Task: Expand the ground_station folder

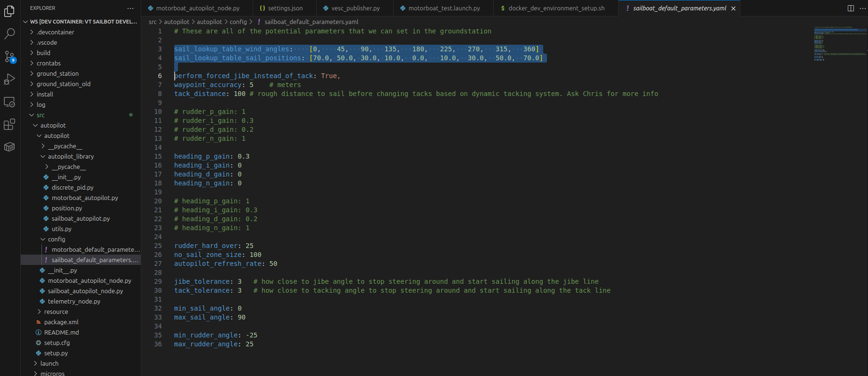Action: pyautogui.click(x=57, y=73)
